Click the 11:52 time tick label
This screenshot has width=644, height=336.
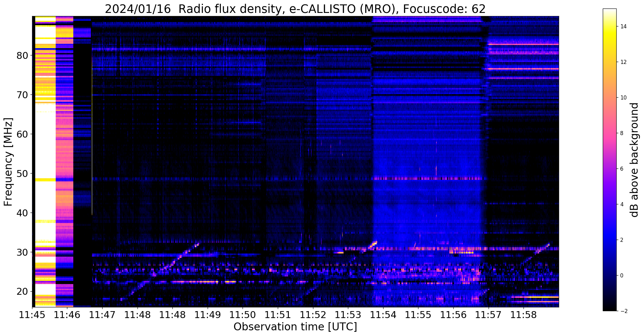point(313,315)
